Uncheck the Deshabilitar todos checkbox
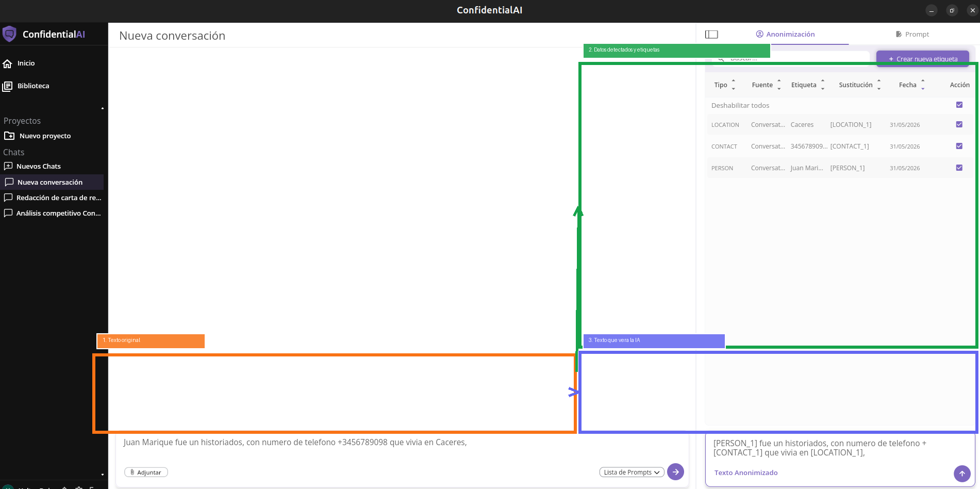The width and height of the screenshot is (980, 489). 959,105
